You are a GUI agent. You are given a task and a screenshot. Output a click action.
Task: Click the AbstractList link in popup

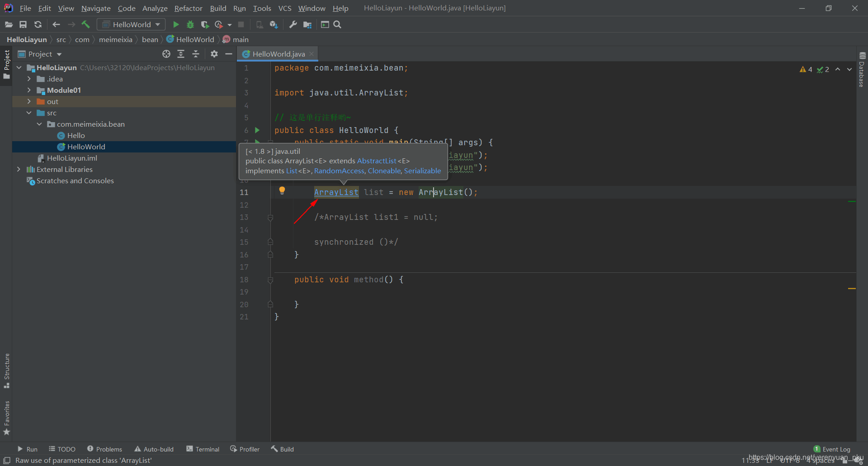(x=377, y=161)
